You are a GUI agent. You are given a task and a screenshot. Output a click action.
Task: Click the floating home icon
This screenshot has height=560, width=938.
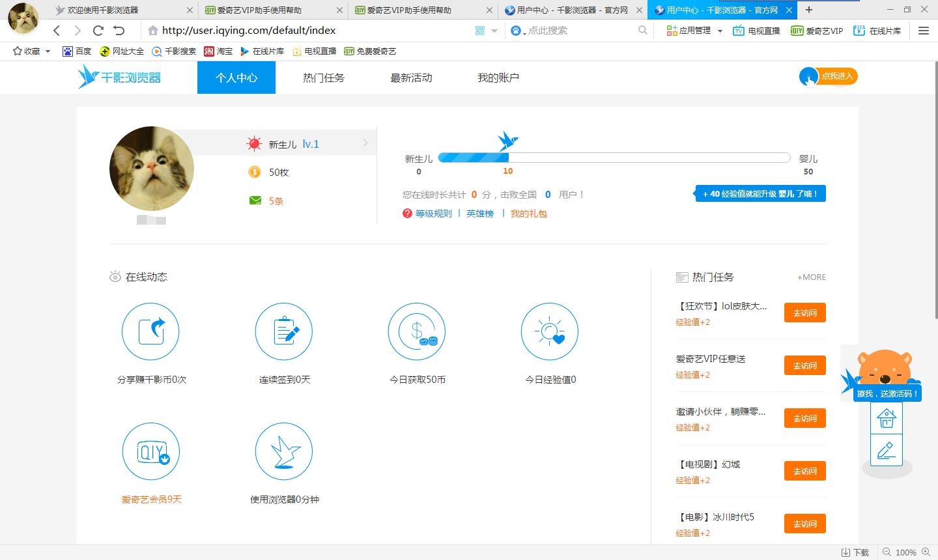[887, 418]
